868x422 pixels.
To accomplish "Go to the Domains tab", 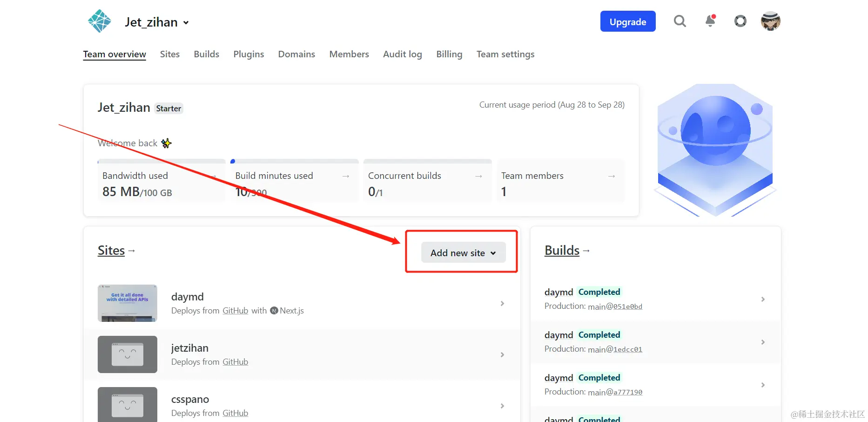I will (x=296, y=54).
